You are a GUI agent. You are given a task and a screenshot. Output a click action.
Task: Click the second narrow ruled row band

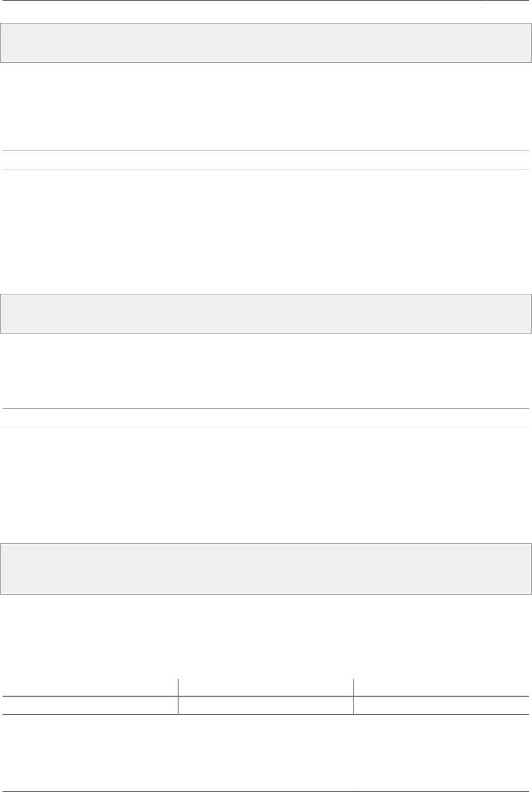(x=266, y=418)
